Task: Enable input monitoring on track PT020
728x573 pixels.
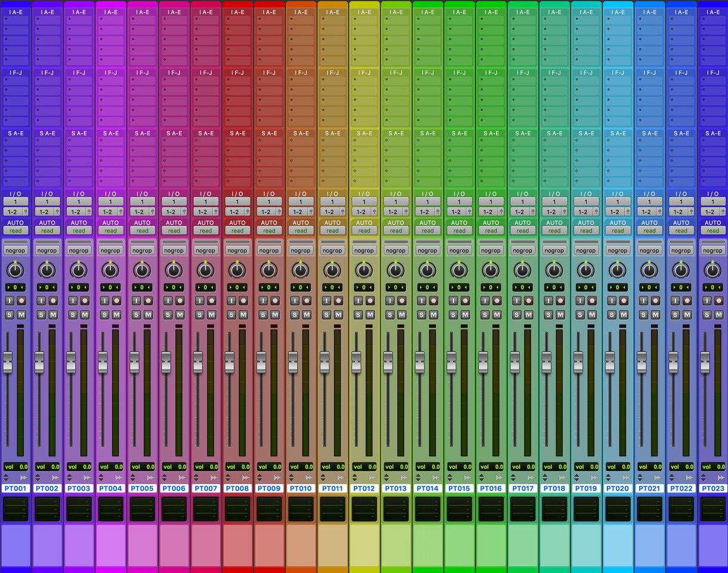Action: [611, 301]
